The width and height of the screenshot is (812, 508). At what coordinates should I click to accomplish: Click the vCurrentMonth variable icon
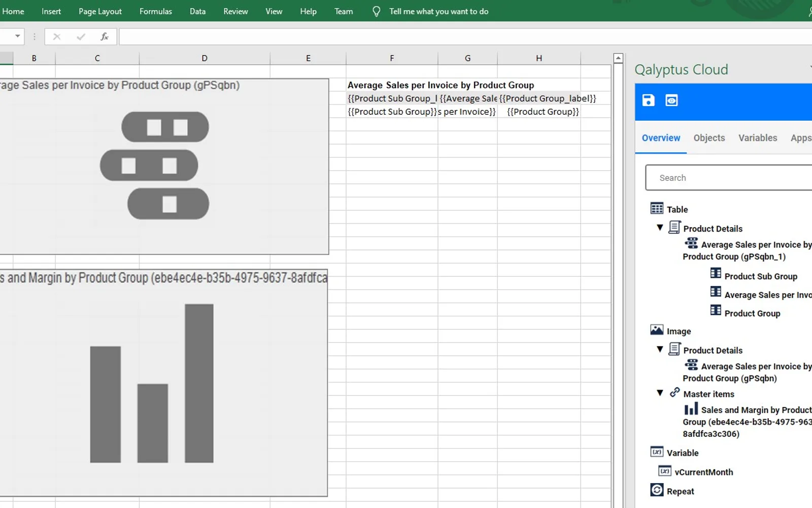point(665,471)
